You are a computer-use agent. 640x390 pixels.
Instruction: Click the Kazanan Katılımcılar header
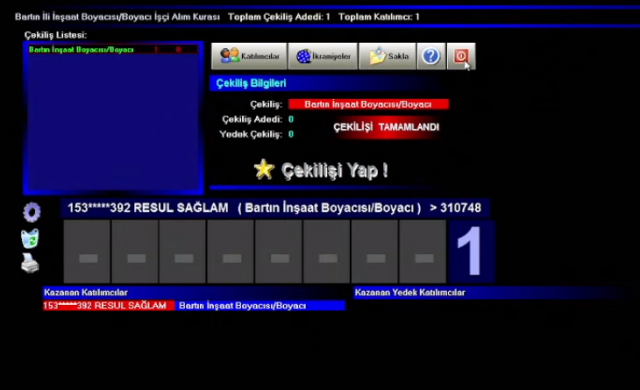[x=86, y=292]
